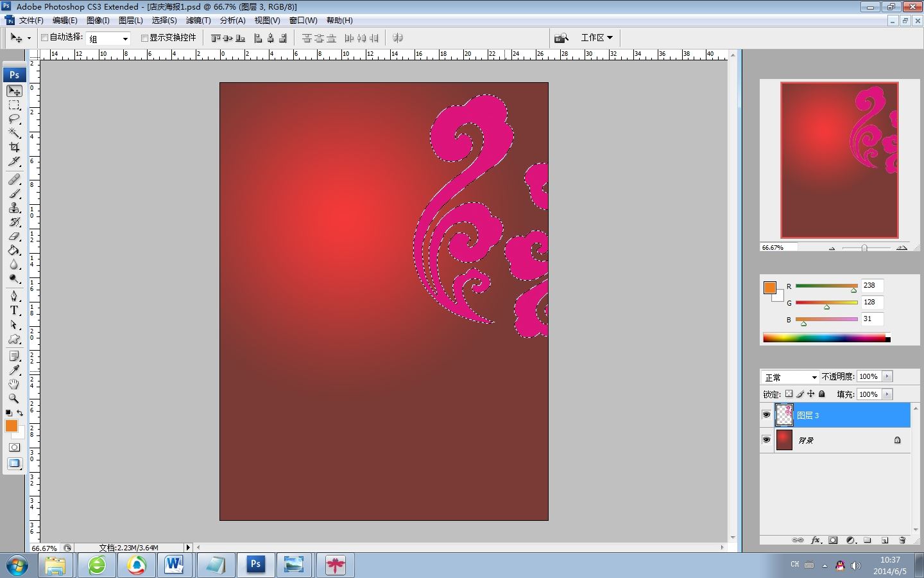Open the 图层(L) menu
The height and width of the screenshot is (578, 924).
pyautogui.click(x=131, y=21)
